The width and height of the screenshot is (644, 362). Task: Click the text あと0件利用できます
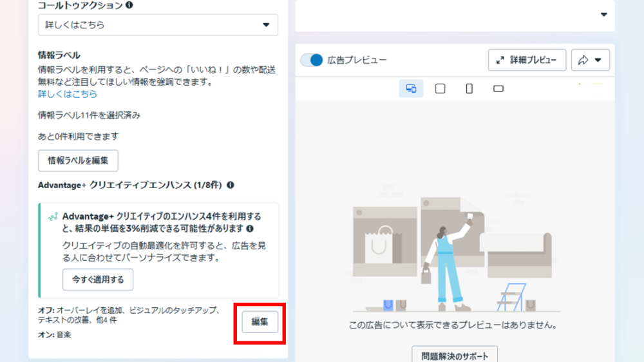[x=79, y=136]
